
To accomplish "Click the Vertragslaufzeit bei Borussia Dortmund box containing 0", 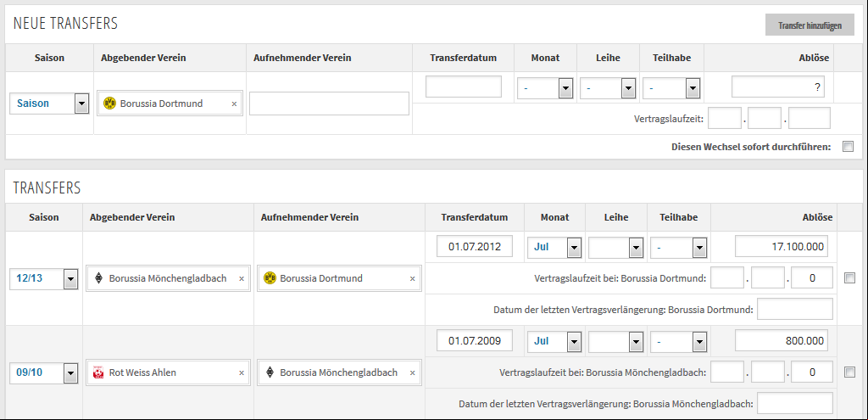I will click(812, 277).
